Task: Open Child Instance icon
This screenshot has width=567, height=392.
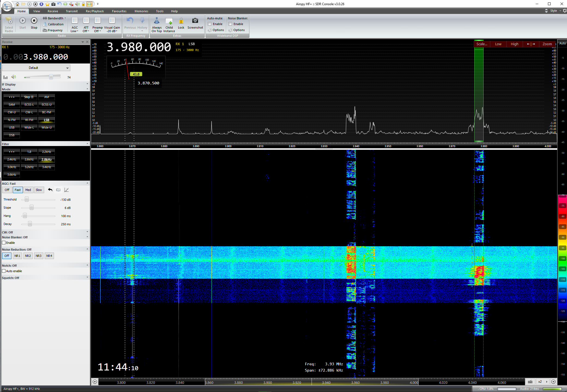Action: click(x=169, y=21)
